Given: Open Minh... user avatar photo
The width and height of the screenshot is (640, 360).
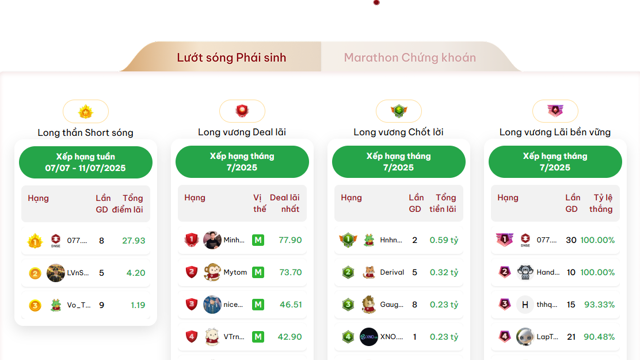Looking at the screenshot, I should 212,240.
